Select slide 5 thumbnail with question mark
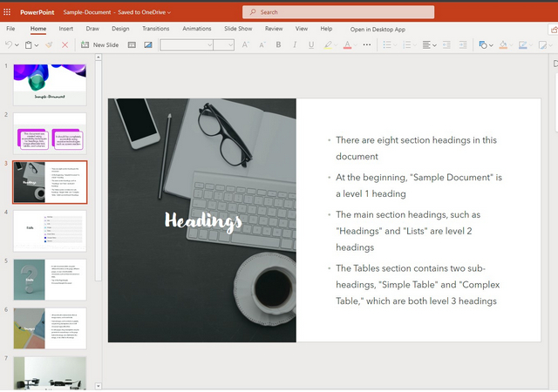 tap(50, 280)
